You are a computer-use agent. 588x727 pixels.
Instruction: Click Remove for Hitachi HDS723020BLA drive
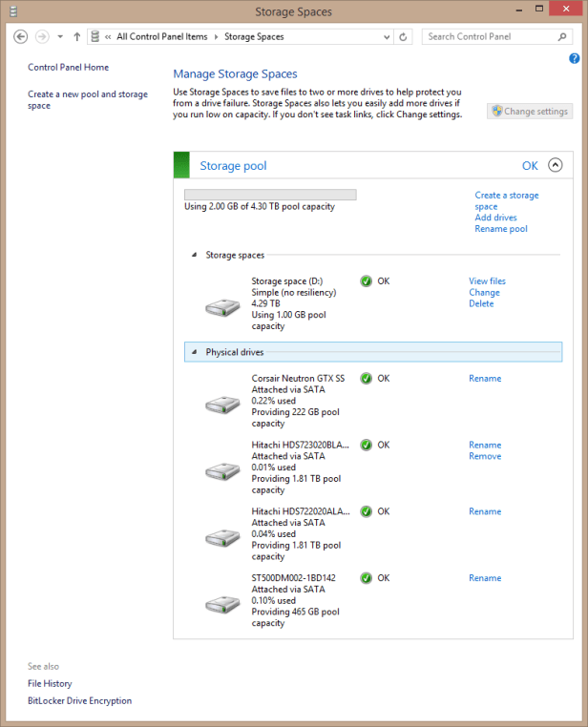(484, 456)
